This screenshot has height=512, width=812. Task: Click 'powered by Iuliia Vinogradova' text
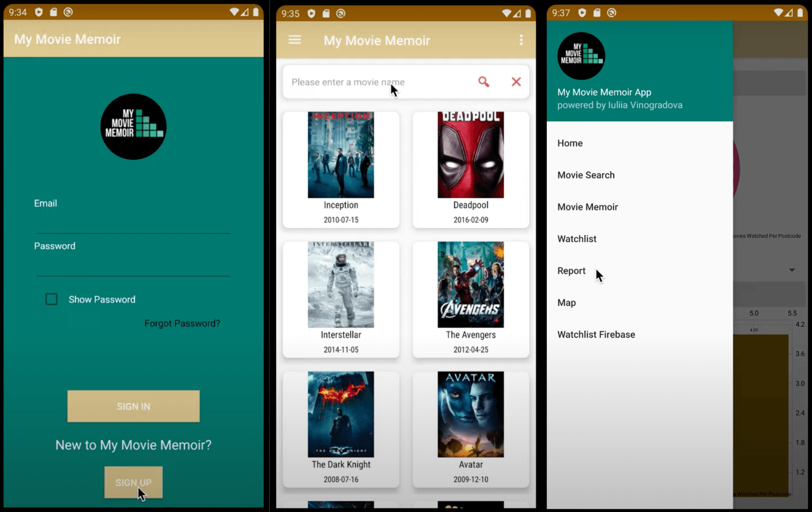(620, 105)
